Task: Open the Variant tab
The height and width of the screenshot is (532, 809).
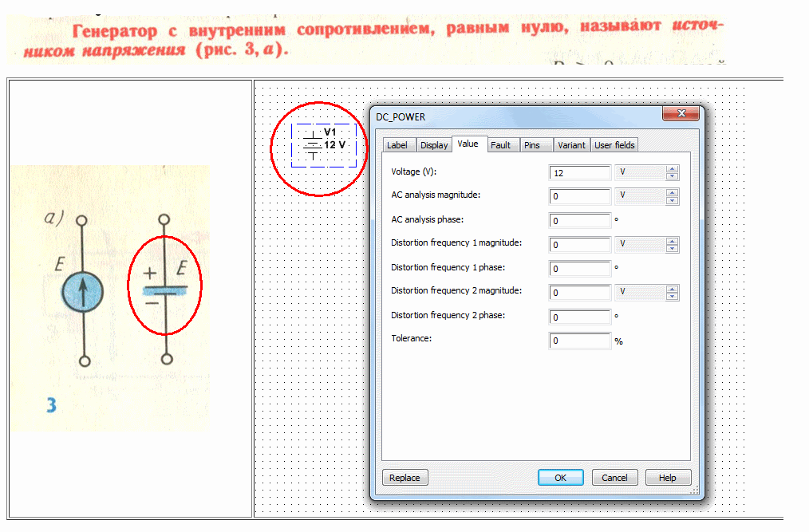Action: 571,145
